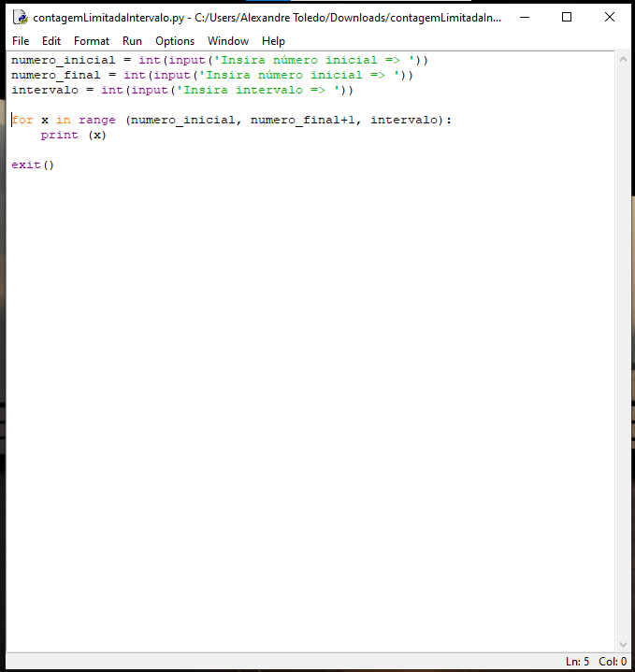Click the IDLE Python file icon in title bar

(20, 18)
